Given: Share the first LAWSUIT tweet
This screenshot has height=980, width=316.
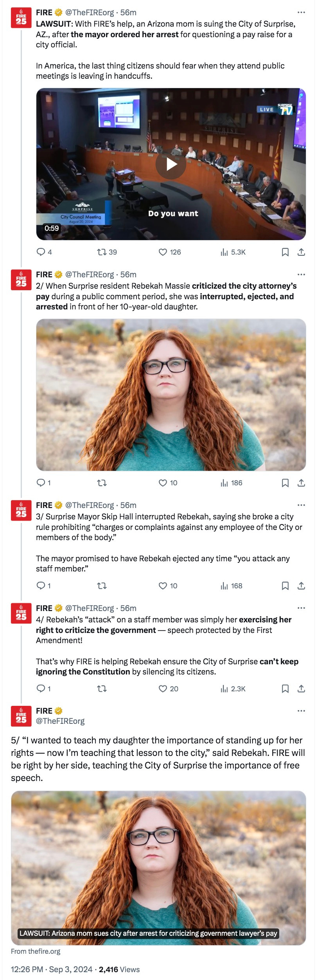Looking at the screenshot, I should click(x=301, y=252).
